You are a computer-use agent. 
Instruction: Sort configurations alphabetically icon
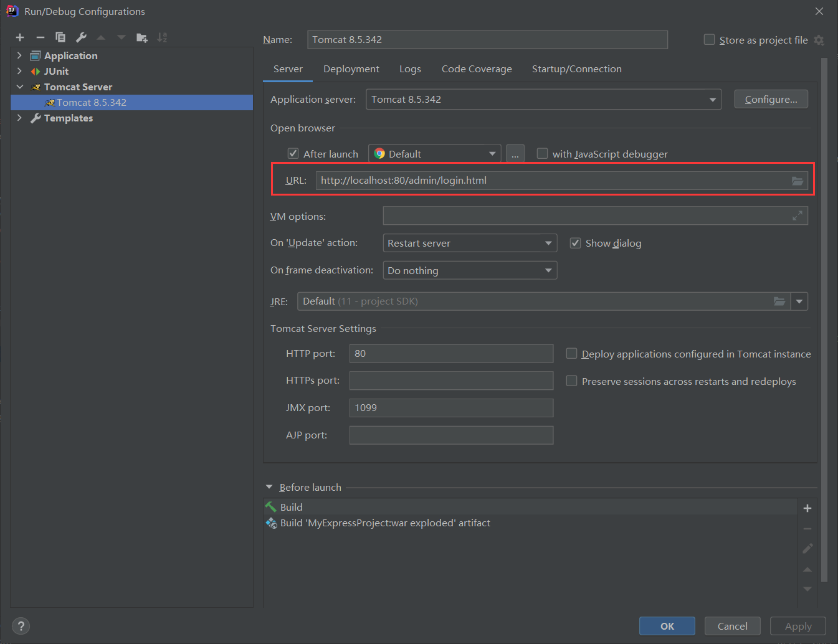[163, 37]
